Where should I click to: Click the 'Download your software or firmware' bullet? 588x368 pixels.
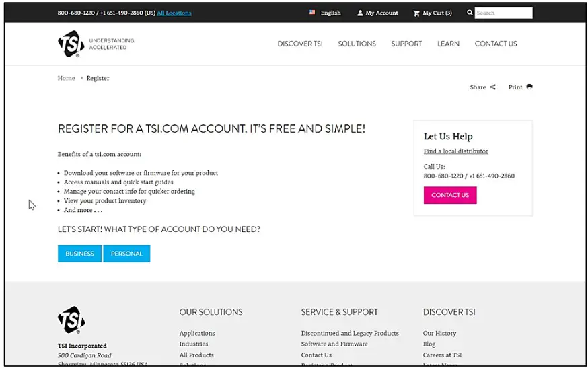point(141,173)
